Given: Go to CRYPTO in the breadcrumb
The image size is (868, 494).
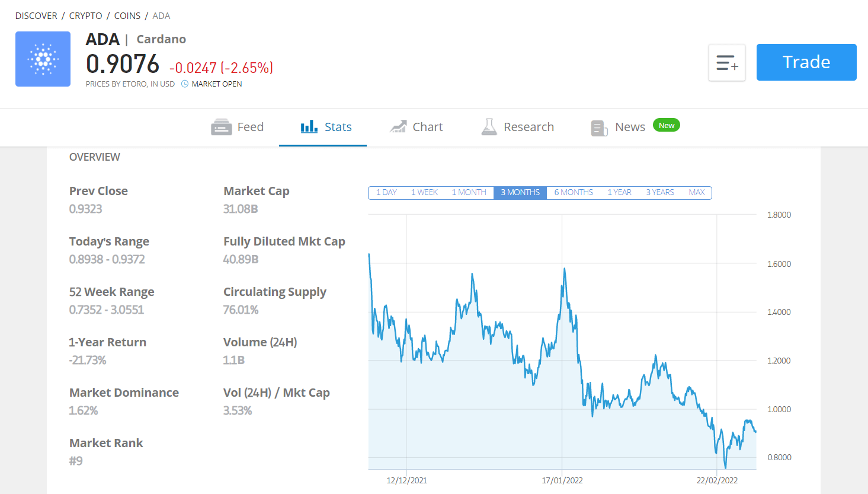Looking at the screenshot, I should click(85, 16).
